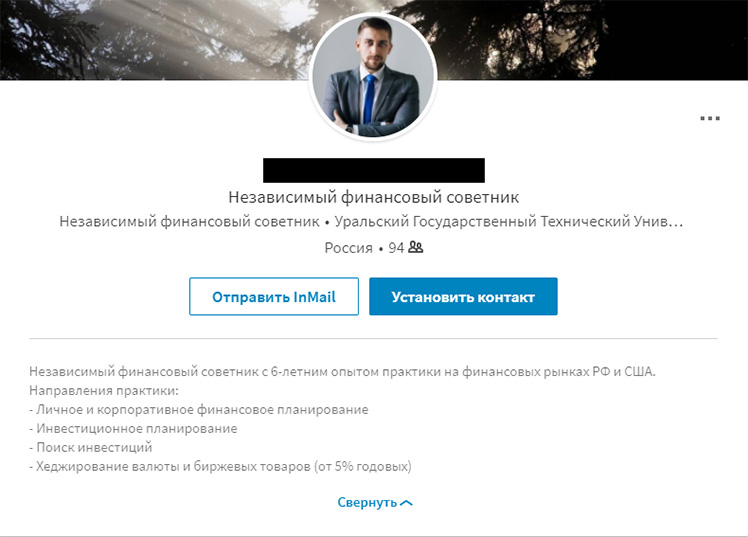Click the connections people icon beside 94
The height and width of the screenshot is (537, 748).
click(x=416, y=247)
